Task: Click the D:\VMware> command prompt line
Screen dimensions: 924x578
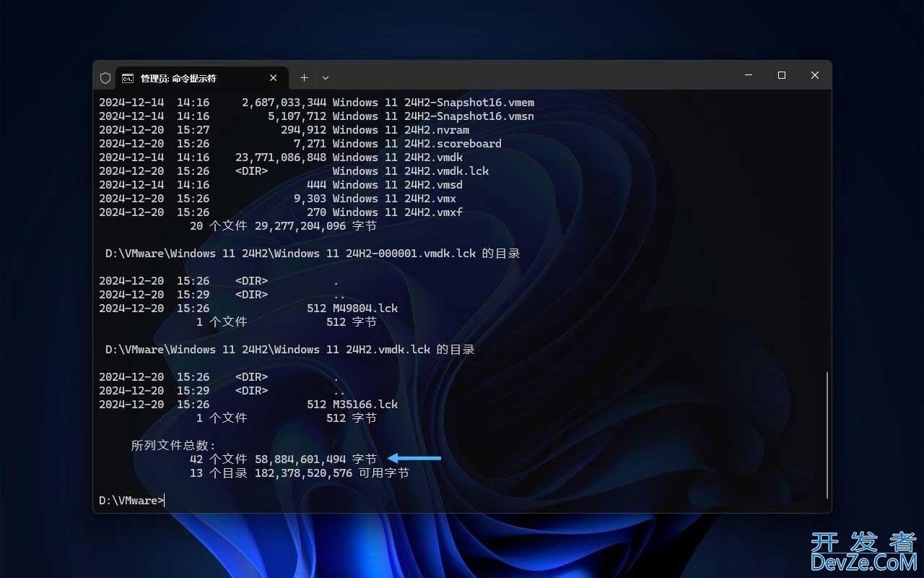Action: point(131,501)
